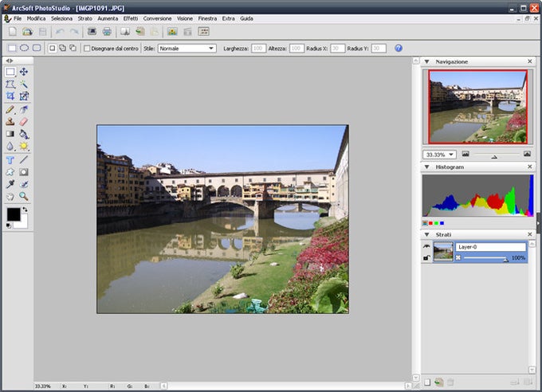The height and width of the screenshot is (392, 542).
Task: Select the Eraser tool
Action: [x=23, y=122]
